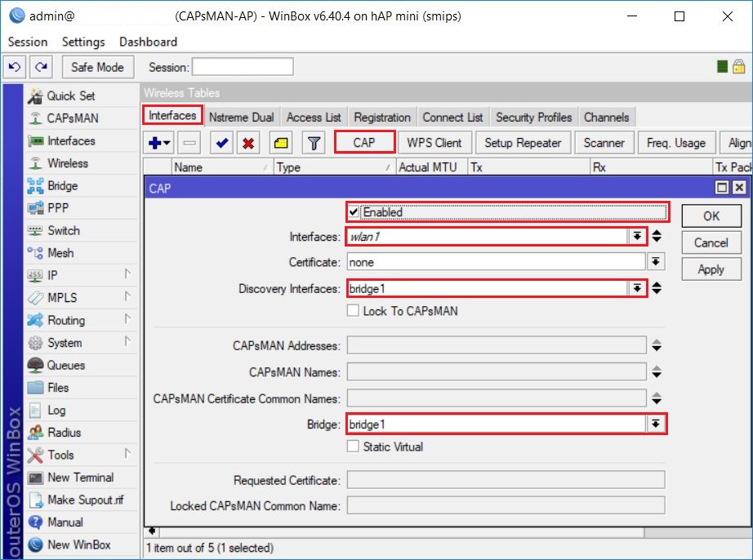The image size is (753, 560).
Task: Toggle the Enabled checkbox in CAP dialog
Action: (x=354, y=212)
